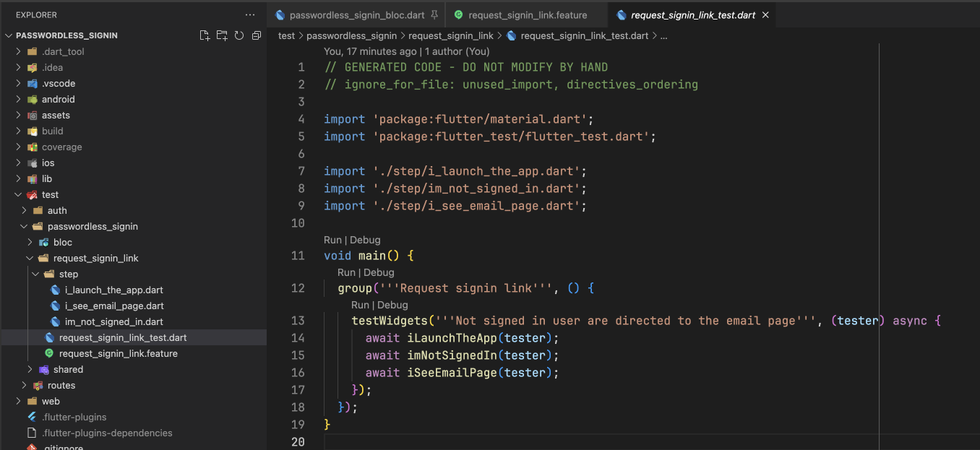This screenshot has width=980, height=450.
Task: Expand the build folder chevron
Action: 19,131
